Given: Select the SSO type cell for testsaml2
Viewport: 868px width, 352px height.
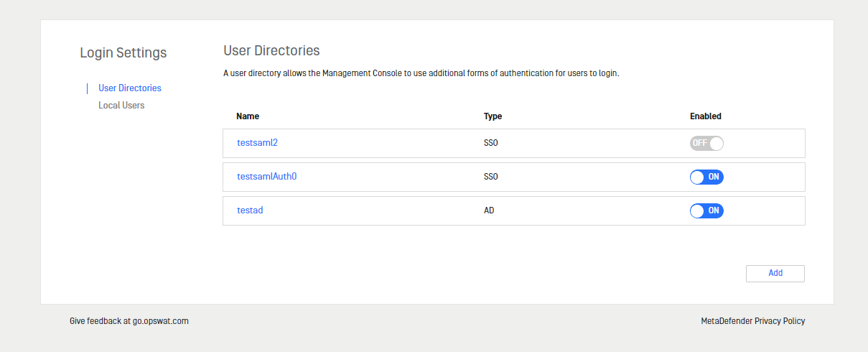Looking at the screenshot, I should point(491,143).
